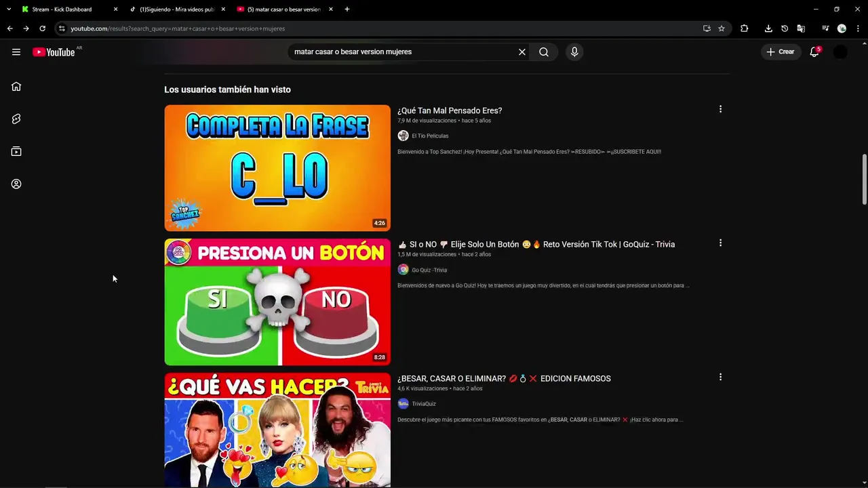Open options for ¿Qué Tan Mal Pensado Eres?
Viewport: 868px width, 488px height.
[x=720, y=109]
